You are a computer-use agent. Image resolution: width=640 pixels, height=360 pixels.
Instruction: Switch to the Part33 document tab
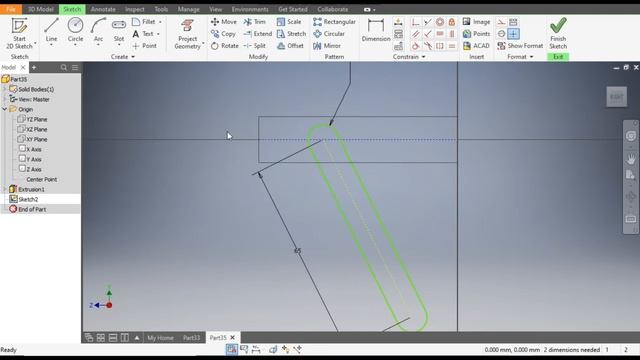pyautogui.click(x=191, y=338)
